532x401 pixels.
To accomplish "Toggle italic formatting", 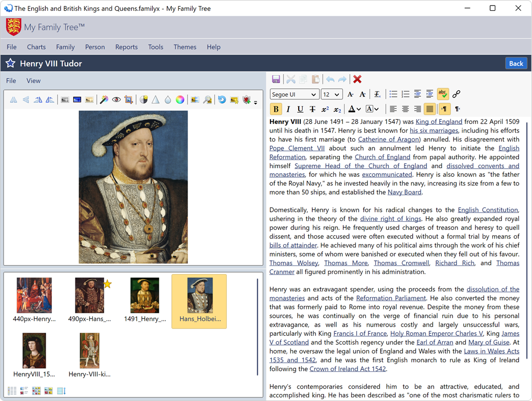I will (x=288, y=109).
